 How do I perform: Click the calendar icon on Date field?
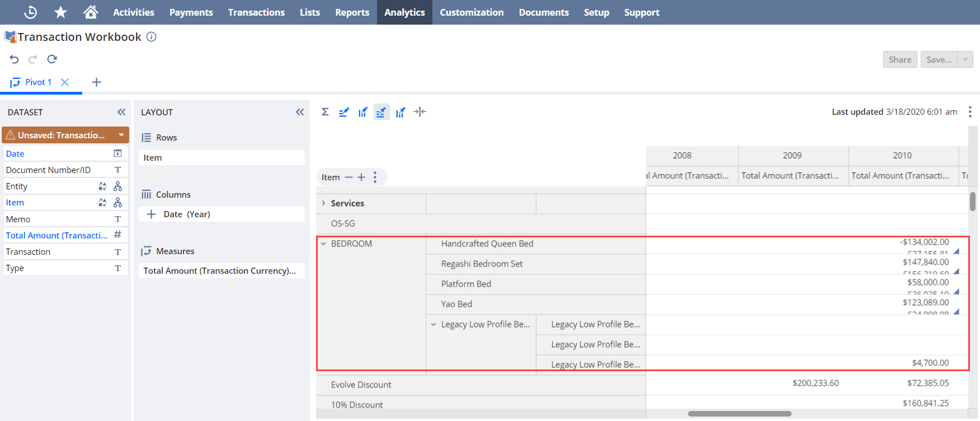pos(117,153)
